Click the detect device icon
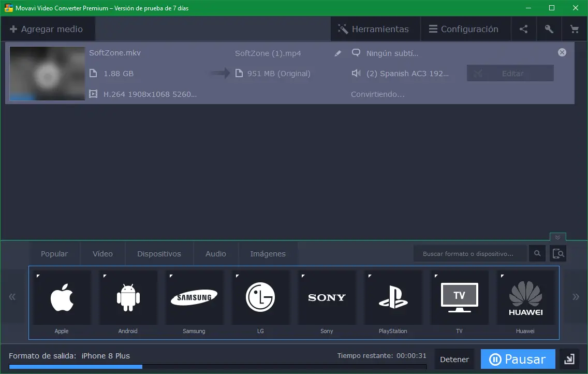 pyautogui.click(x=558, y=254)
